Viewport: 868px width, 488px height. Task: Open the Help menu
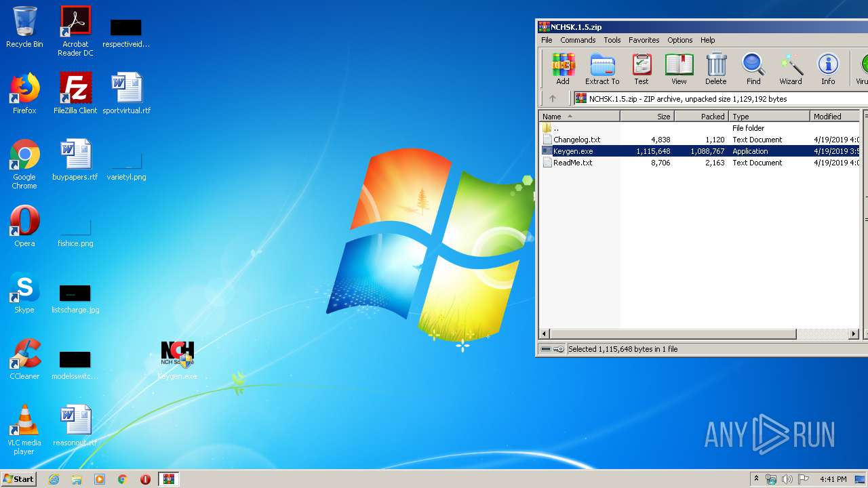[708, 40]
